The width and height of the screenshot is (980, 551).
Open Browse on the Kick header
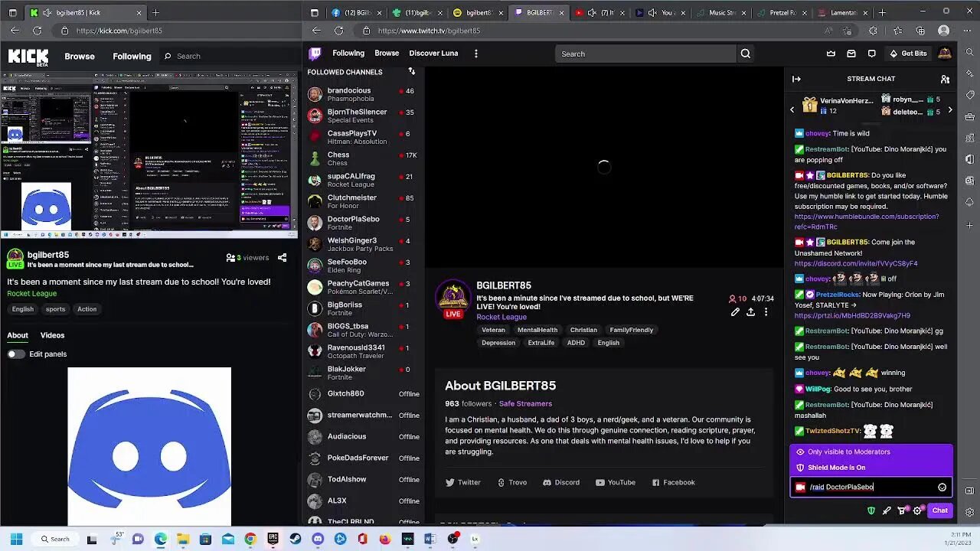tap(80, 57)
